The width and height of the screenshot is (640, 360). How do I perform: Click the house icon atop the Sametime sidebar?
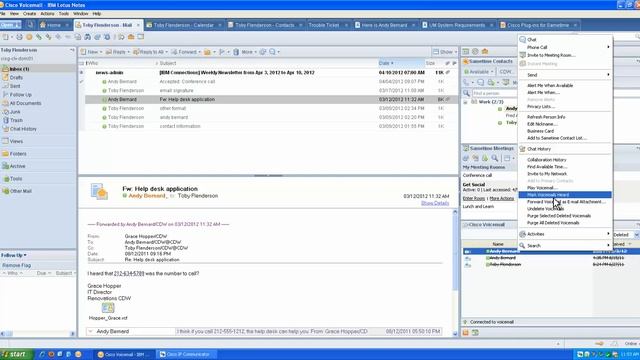[485, 51]
